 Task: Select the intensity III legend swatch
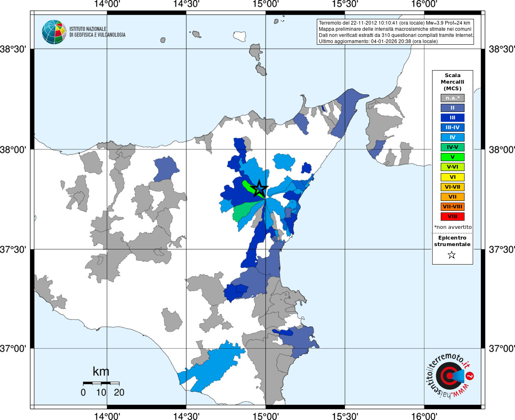click(x=453, y=118)
